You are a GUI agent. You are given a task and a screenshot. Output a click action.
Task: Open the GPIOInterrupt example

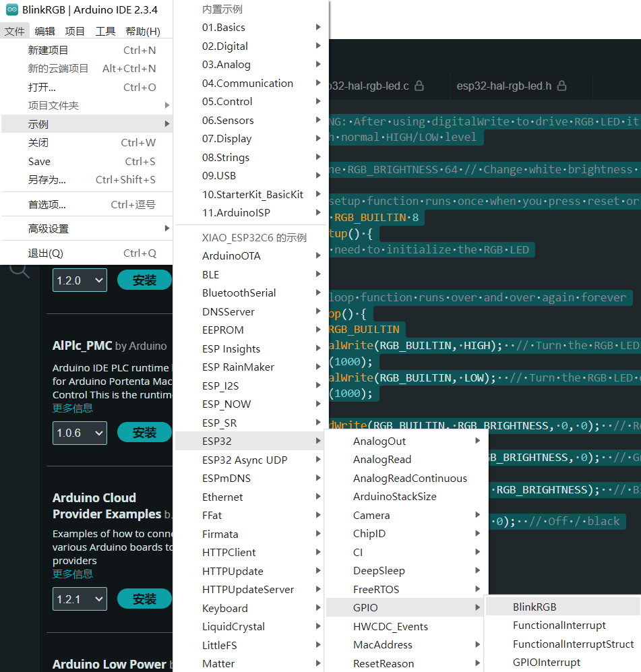563,662
